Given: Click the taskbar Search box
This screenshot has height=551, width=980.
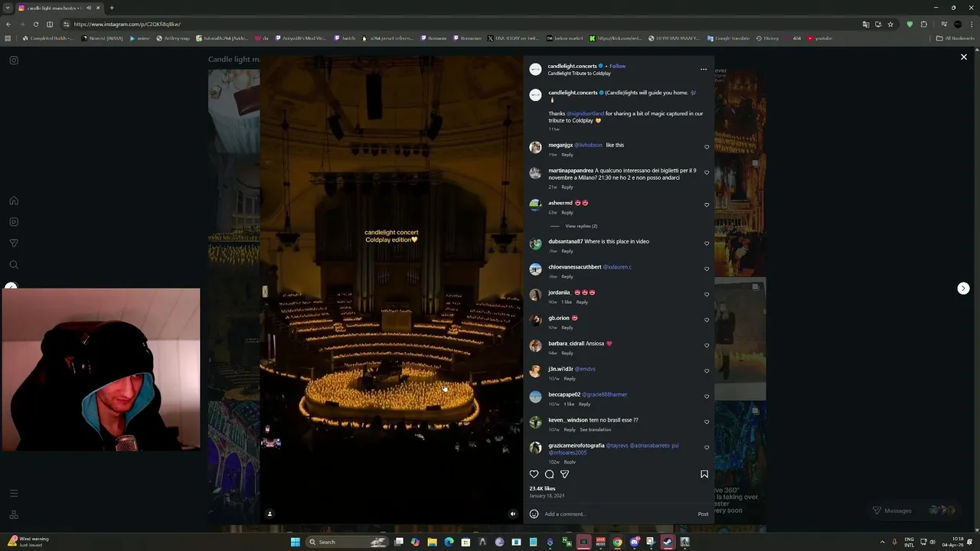Looking at the screenshot, I should click(x=345, y=542).
